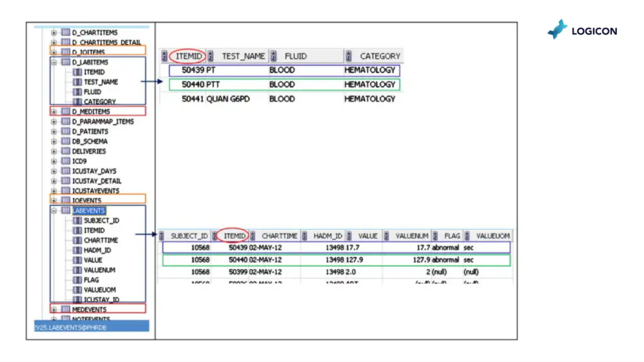Click the Logicon logo icon
Viewport: 644px width, 362px height.
click(557, 30)
